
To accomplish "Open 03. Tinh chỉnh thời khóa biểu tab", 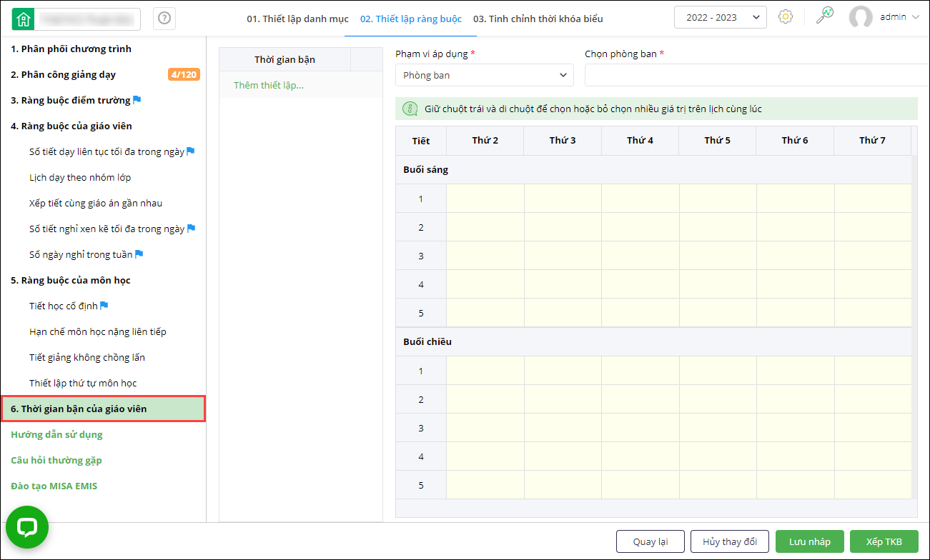I will (538, 19).
